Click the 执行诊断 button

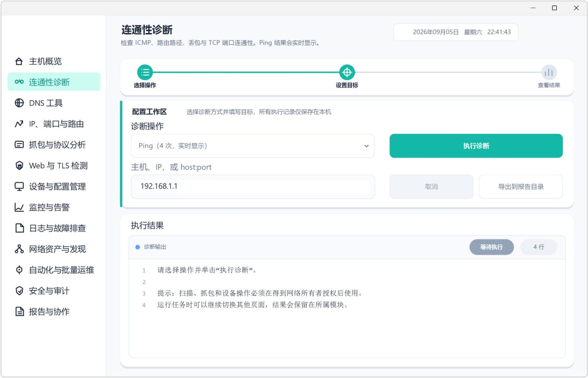[x=476, y=146]
